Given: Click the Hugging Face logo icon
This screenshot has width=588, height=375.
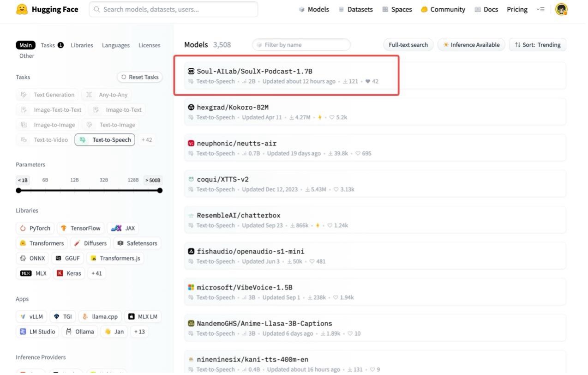Looking at the screenshot, I should 22,9.
